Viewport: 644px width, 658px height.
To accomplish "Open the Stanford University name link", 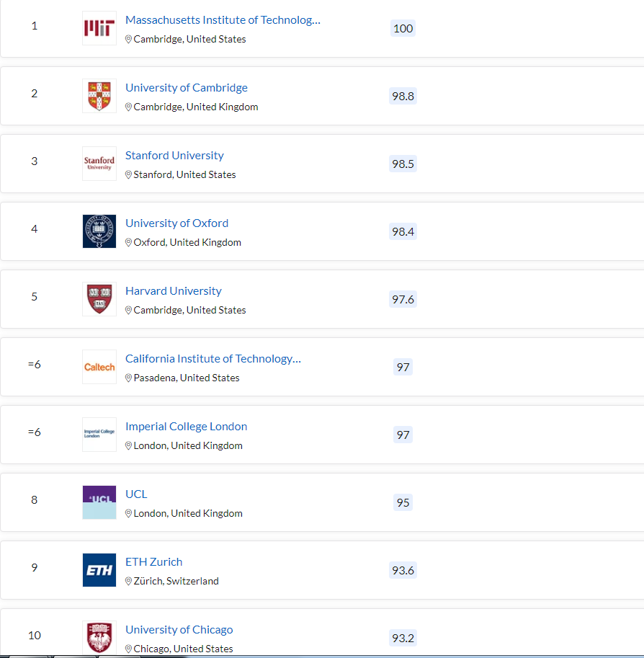I will [174, 156].
